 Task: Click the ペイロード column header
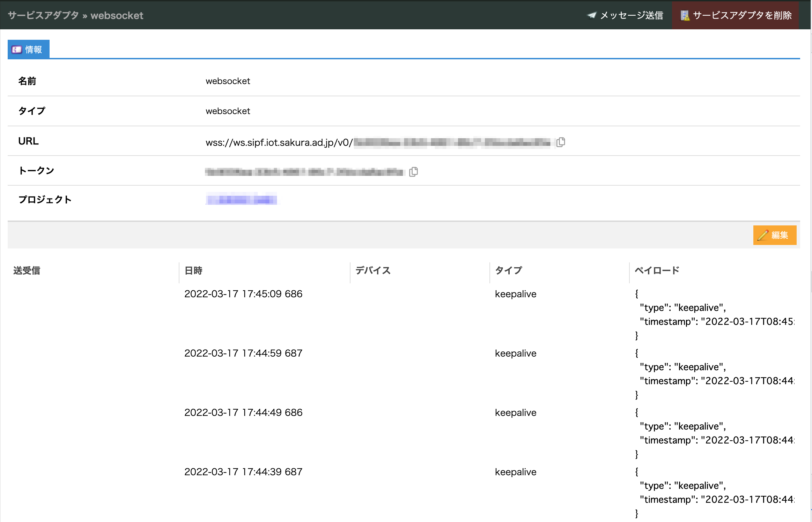coord(657,270)
